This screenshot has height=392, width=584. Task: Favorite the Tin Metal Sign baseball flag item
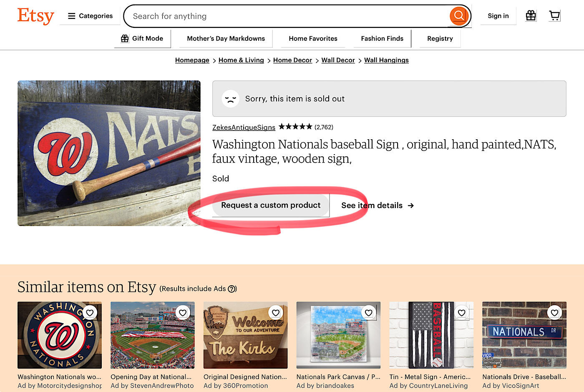[x=461, y=313]
